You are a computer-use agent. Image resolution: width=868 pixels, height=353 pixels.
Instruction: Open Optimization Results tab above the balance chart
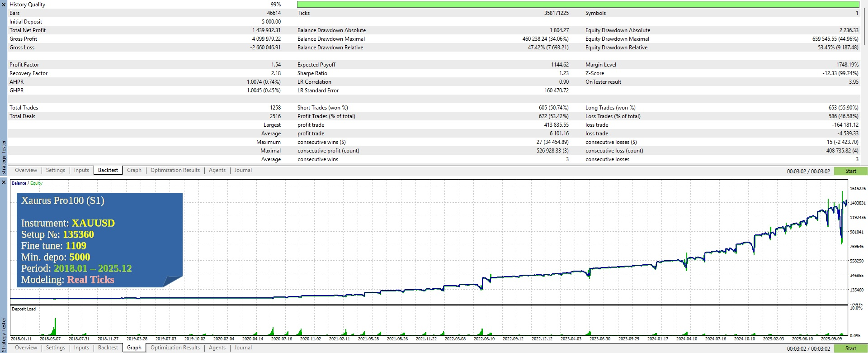point(175,170)
